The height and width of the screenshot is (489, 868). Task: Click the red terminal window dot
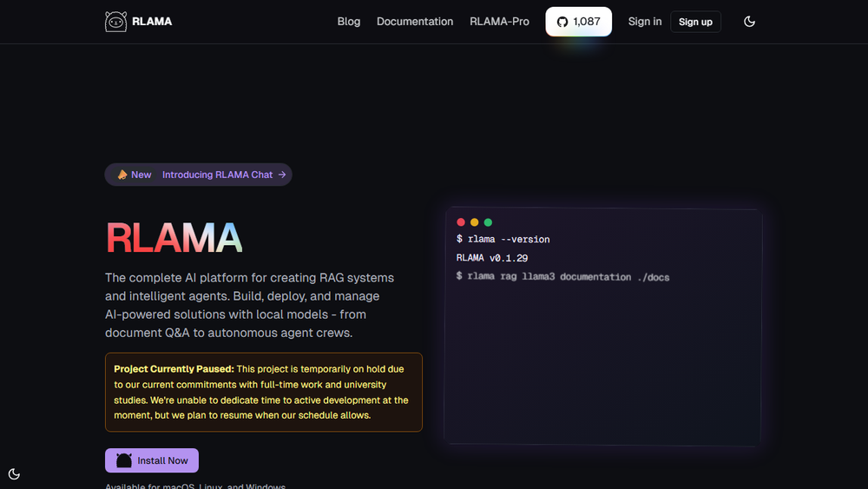[461, 222]
